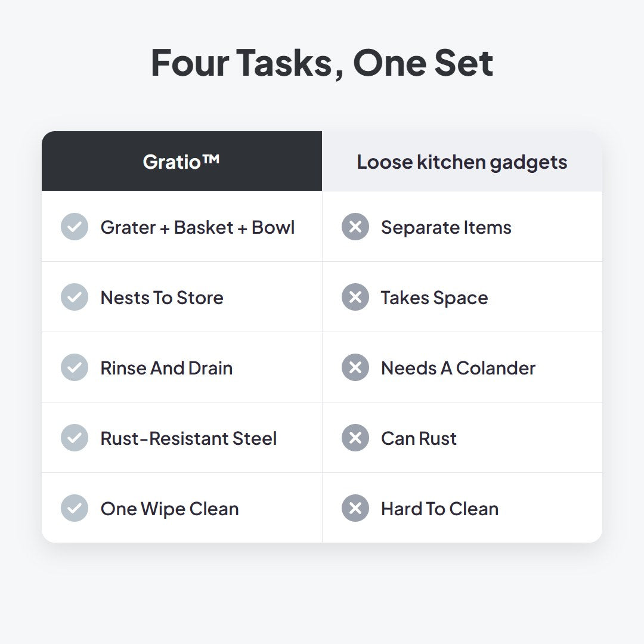This screenshot has height=644, width=644.
Task: Click the checkmark next to One Wipe Clean
Action: click(x=75, y=508)
